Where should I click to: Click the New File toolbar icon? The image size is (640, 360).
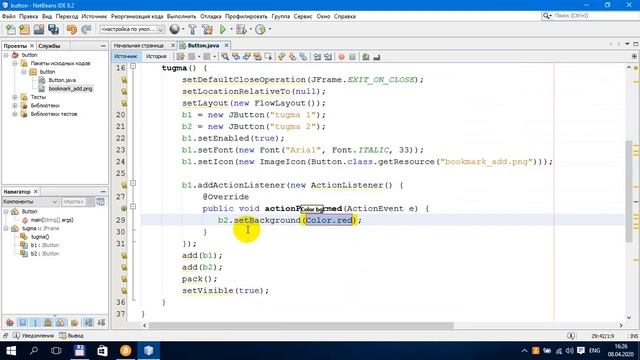[11, 29]
